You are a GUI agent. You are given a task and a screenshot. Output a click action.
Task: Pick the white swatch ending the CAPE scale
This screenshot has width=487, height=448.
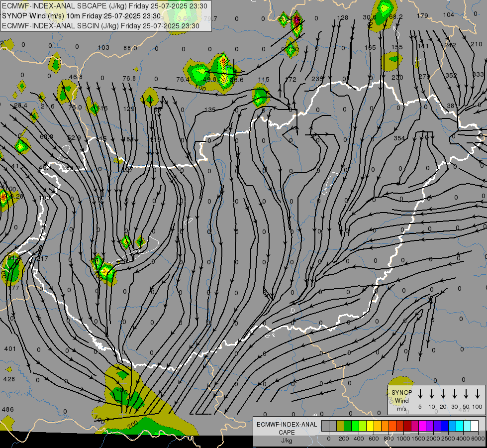475,426
